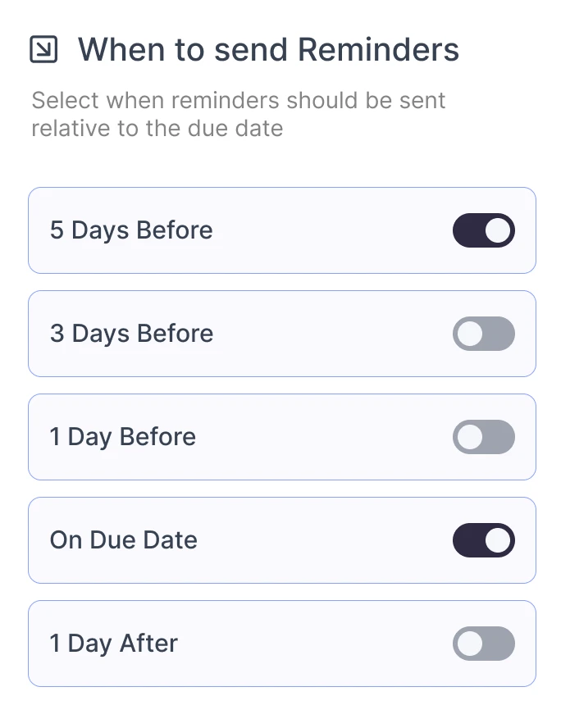Disable the 5 Days Before reminder switch
561x728 pixels.
tap(483, 230)
